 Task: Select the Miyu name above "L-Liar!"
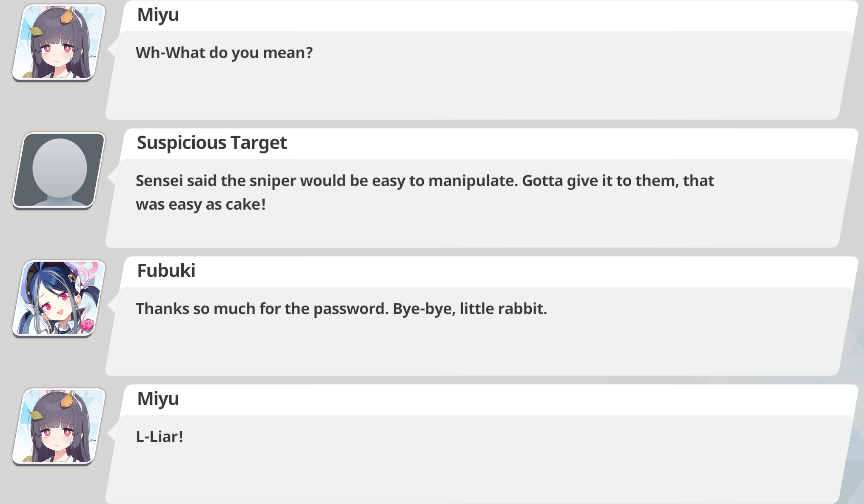pos(158,399)
